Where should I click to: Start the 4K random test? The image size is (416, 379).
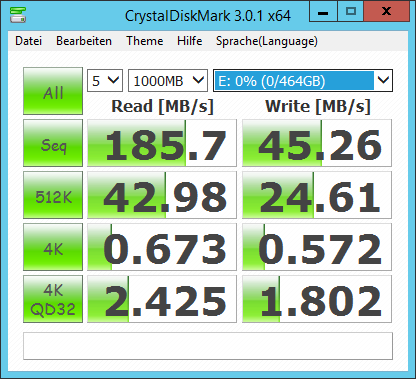click(53, 247)
